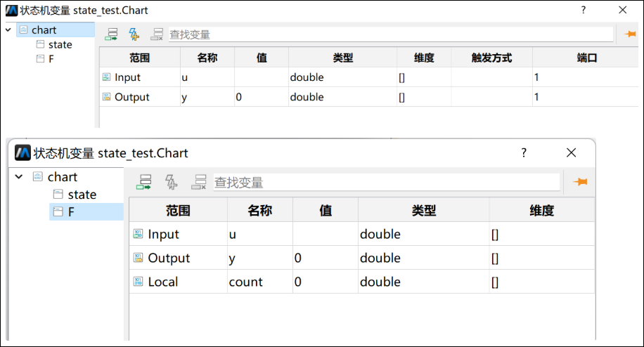Select F item in upper window tree

(x=51, y=59)
